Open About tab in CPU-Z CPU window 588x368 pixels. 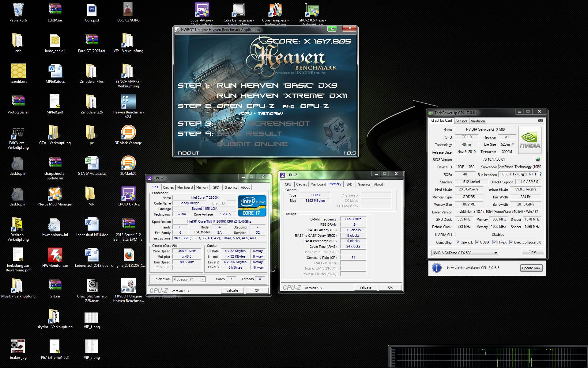click(245, 187)
